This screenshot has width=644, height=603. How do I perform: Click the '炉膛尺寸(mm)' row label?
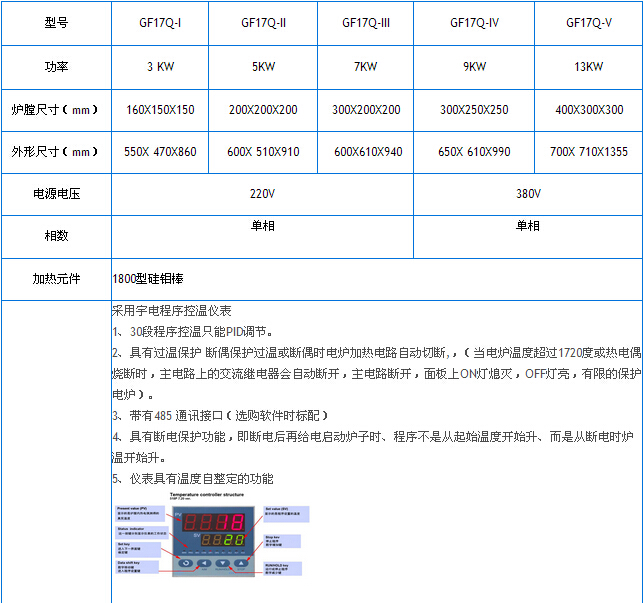(56, 110)
